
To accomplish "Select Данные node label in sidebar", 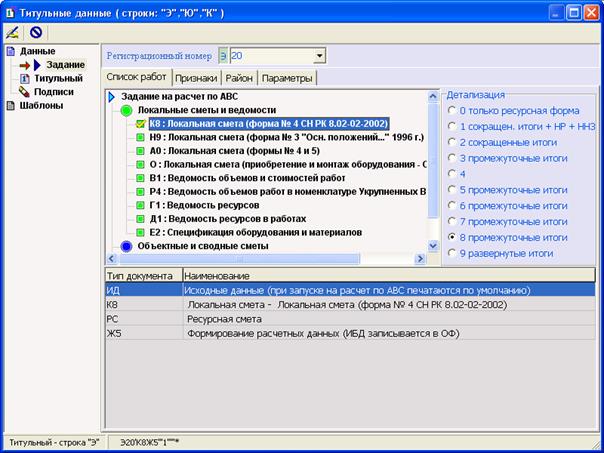I will click(37, 51).
